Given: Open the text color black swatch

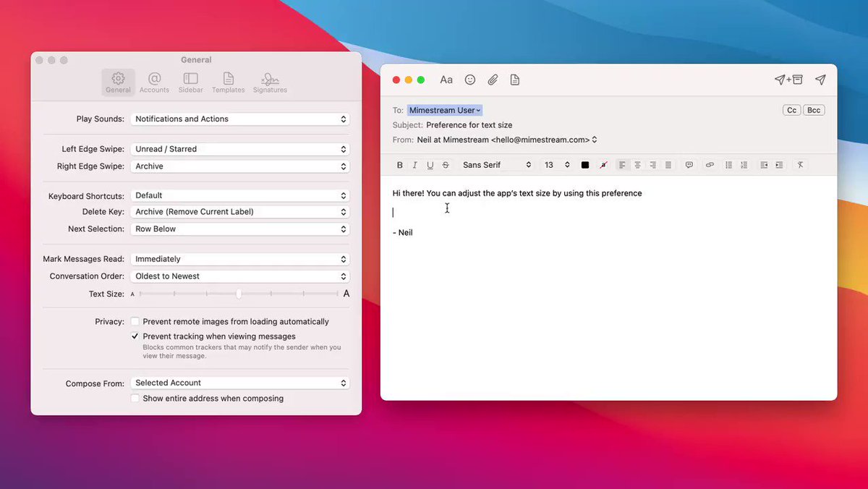Looking at the screenshot, I should coord(585,165).
